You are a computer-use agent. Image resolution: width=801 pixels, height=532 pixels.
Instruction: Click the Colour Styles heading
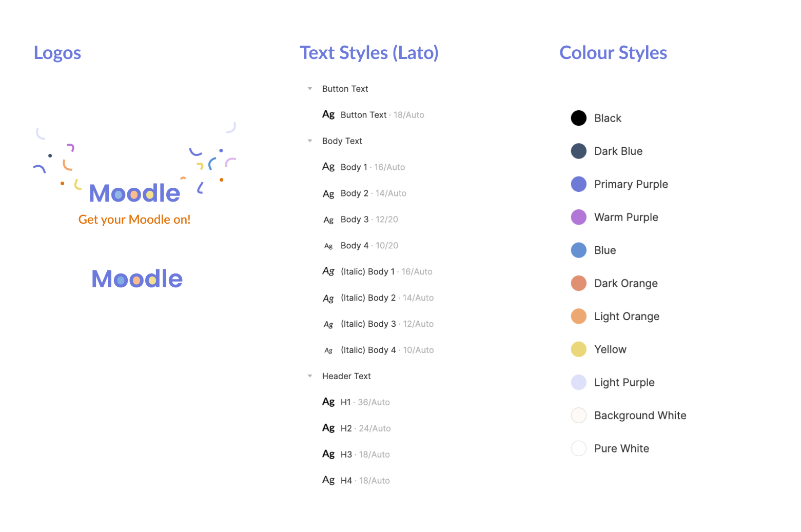pos(613,53)
